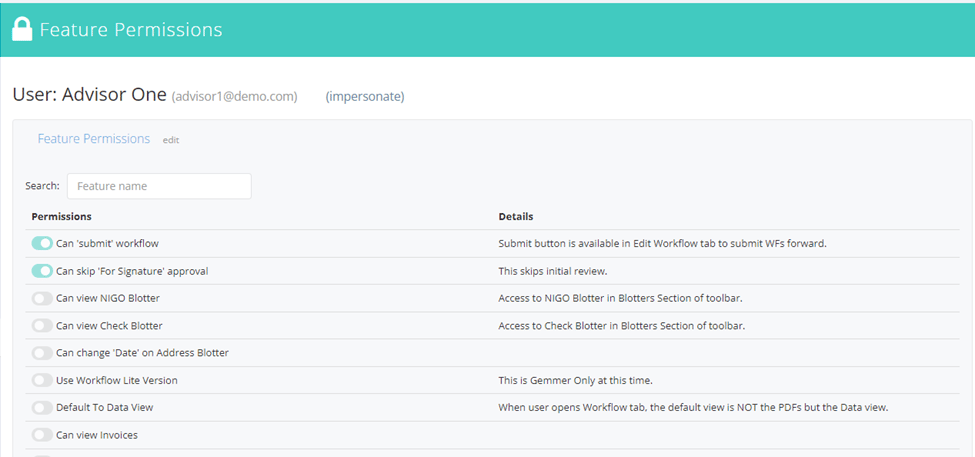This screenshot has height=457, width=975.
Task: Click the Permissions column header
Action: [x=62, y=216]
